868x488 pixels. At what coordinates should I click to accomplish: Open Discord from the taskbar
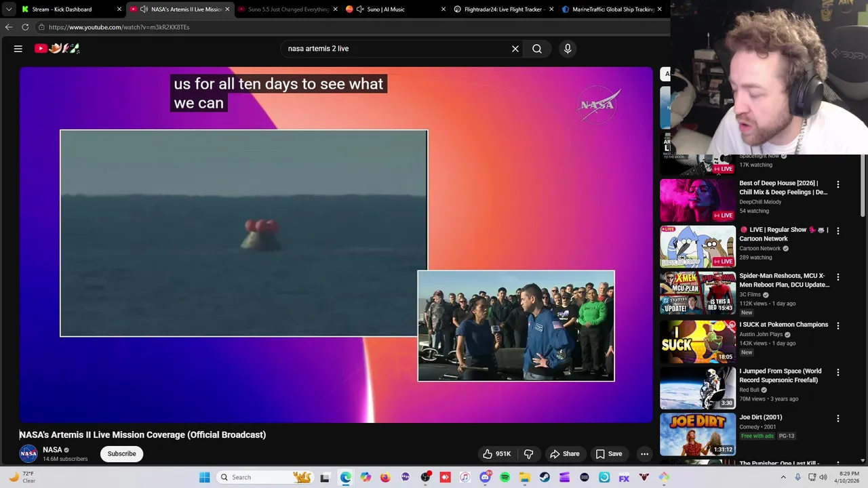(485, 477)
